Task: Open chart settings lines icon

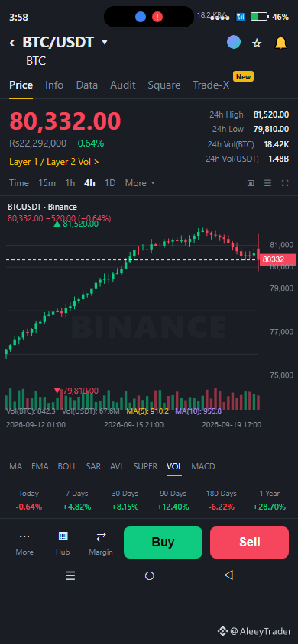Action: click(267, 183)
